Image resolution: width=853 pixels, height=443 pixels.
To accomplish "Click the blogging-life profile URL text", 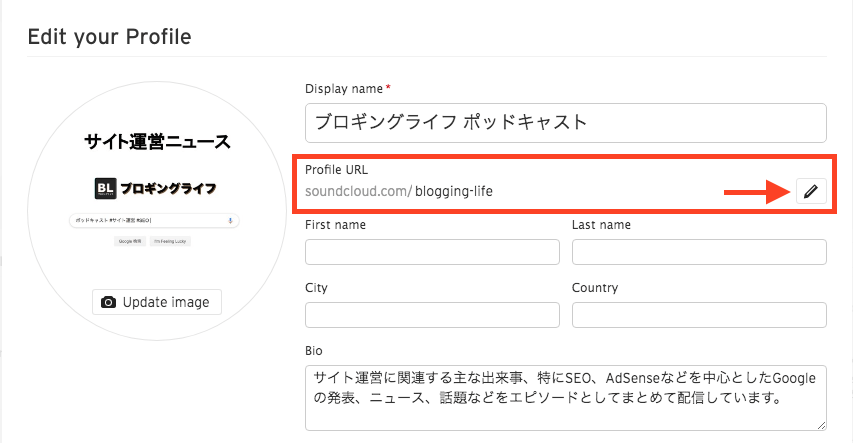I will click(454, 192).
